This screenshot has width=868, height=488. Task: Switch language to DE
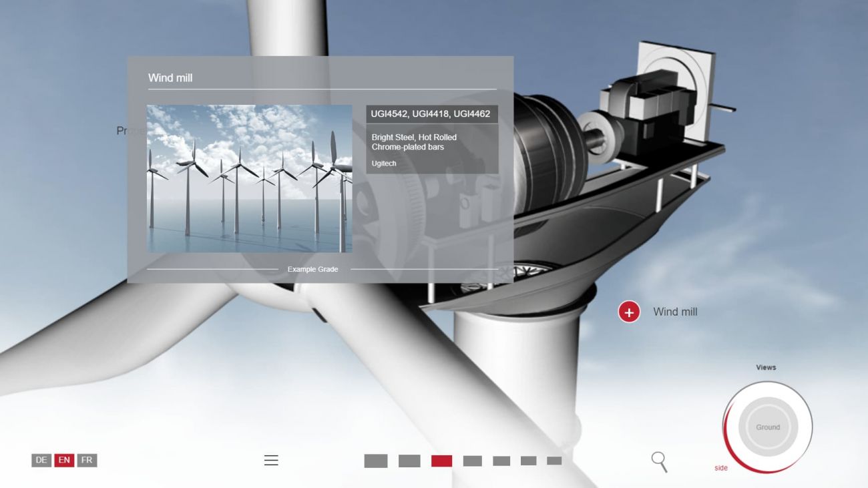point(41,460)
